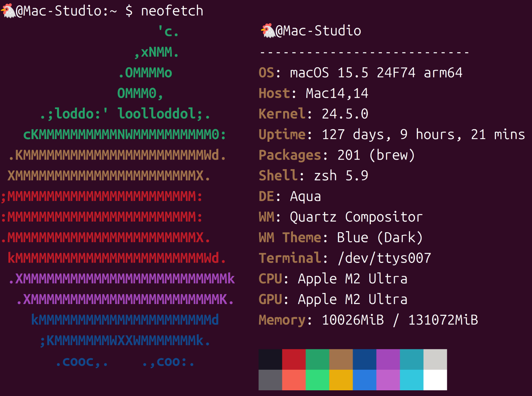Image resolution: width=532 pixels, height=396 pixels.
Task: Click the light gray color block
Action: [x=435, y=359]
